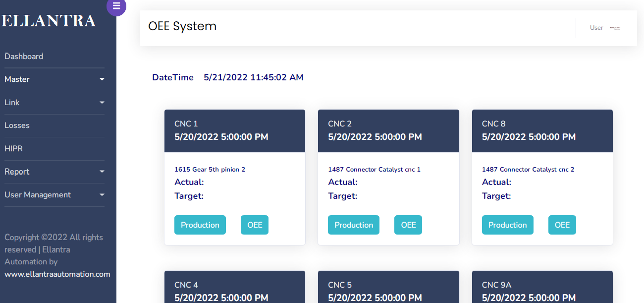Click Production button on CNC 1 card
This screenshot has height=303, width=644.
pyautogui.click(x=200, y=225)
